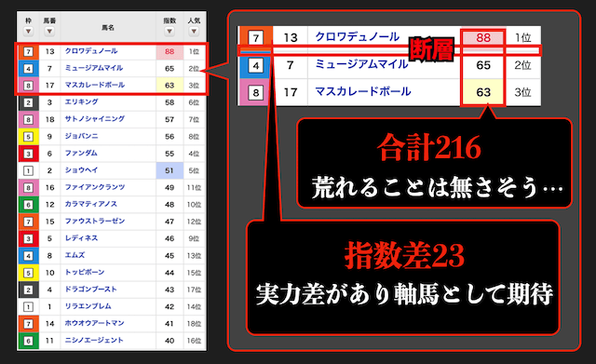596x364 pixels.
Task: Open the トッピボーン horse link
Action: pos(85,272)
